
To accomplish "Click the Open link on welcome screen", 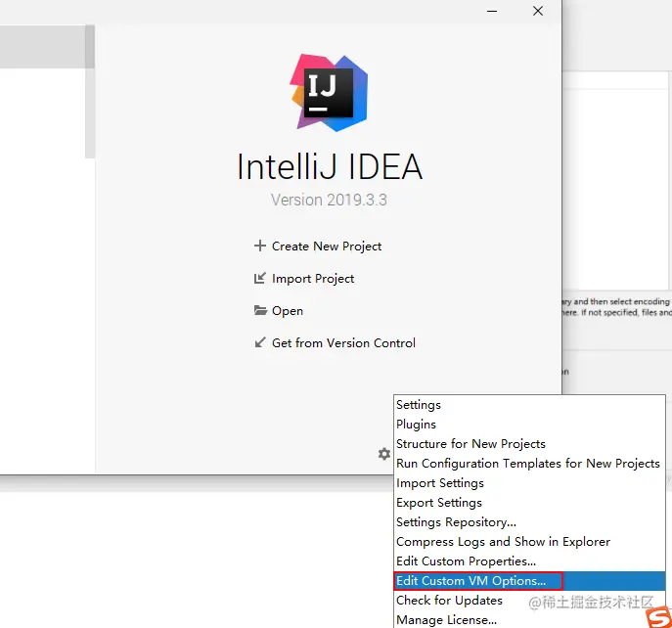I will (288, 311).
